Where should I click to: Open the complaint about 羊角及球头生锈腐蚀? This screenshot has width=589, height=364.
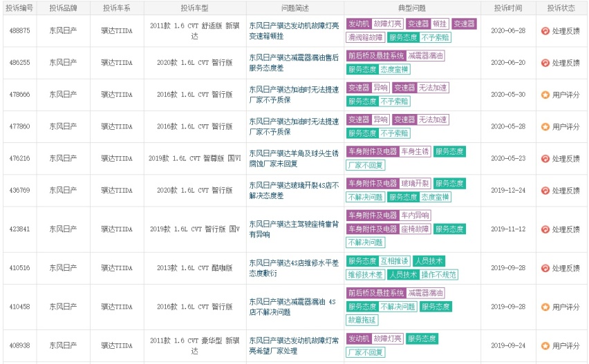click(x=294, y=158)
